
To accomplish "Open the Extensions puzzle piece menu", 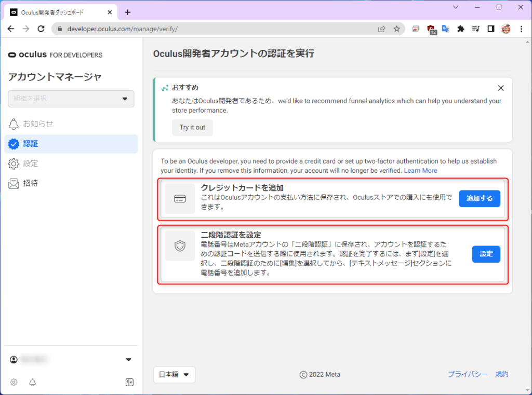I will pos(460,29).
